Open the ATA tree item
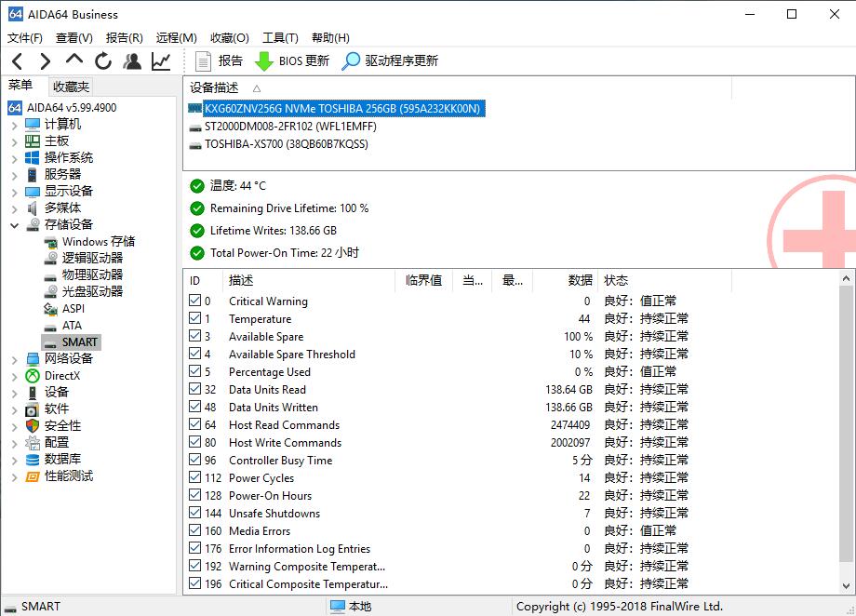The height and width of the screenshot is (616, 856). 62,326
